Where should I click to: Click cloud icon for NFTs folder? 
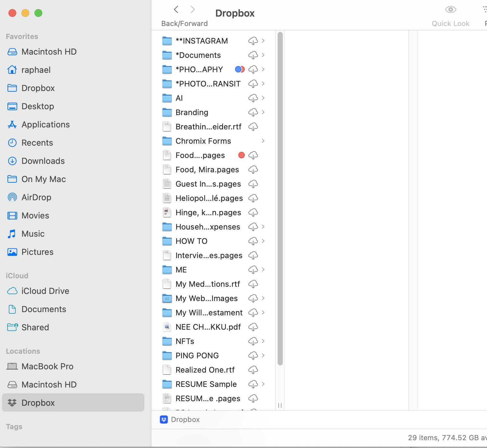click(x=253, y=341)
